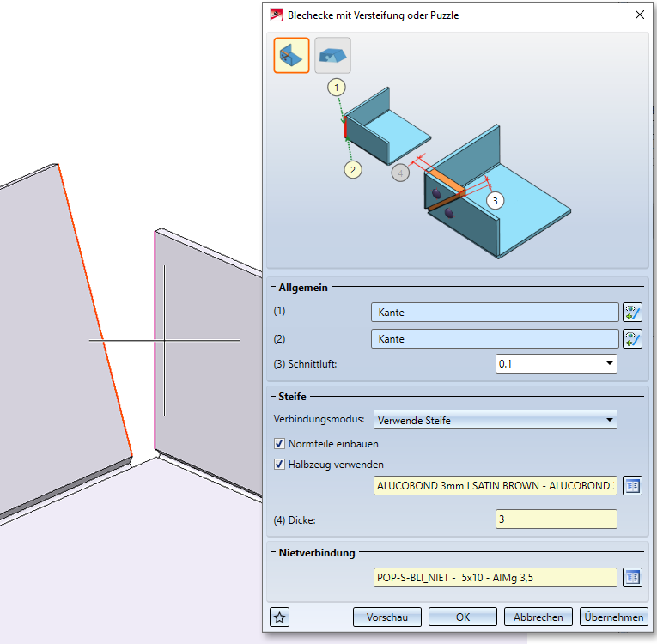Click the favorites star icon
657x644 pixels.
point(277,617)
